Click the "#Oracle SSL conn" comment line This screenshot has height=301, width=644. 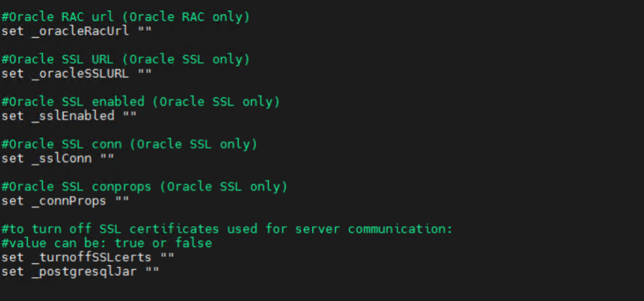point(129,144)
